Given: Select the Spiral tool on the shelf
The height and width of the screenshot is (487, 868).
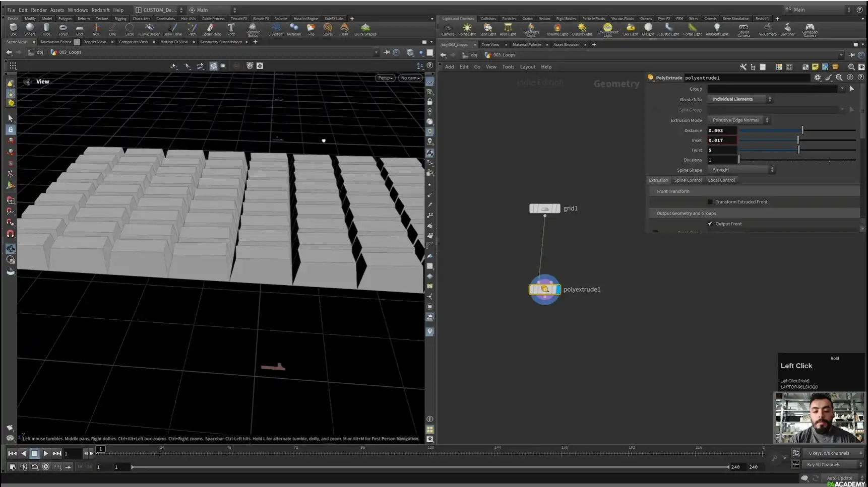Looking at the screenshot, I should [328, 29].
